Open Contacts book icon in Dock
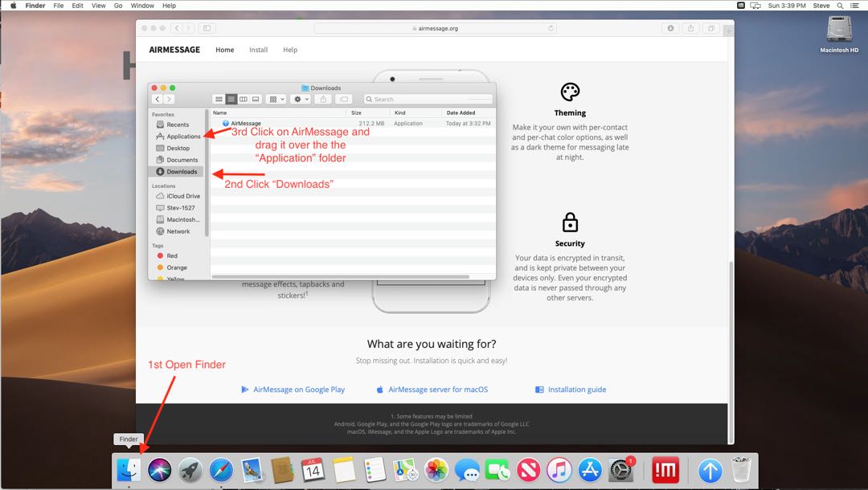This screenshot has width=868, height=490. (282, 470)
